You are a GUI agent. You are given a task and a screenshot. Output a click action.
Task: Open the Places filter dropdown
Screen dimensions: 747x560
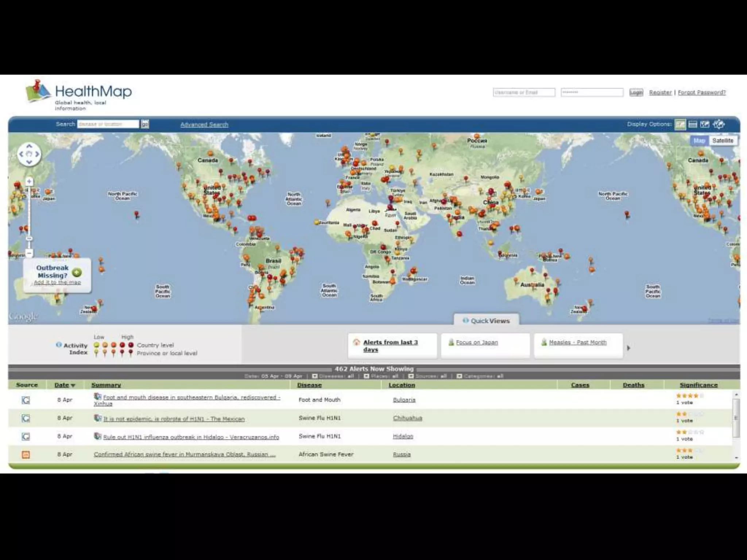point(366,376)
